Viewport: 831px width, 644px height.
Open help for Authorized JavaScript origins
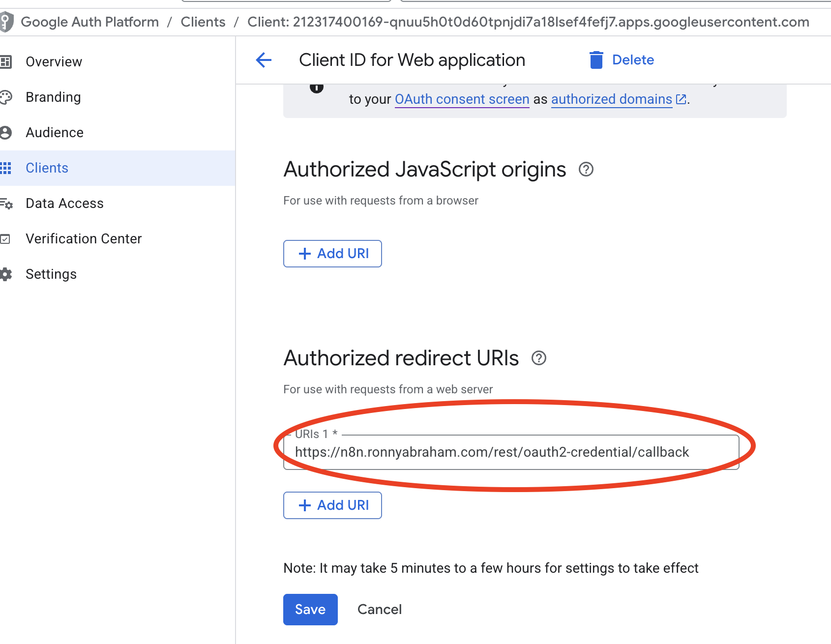(x=586, y=170)
